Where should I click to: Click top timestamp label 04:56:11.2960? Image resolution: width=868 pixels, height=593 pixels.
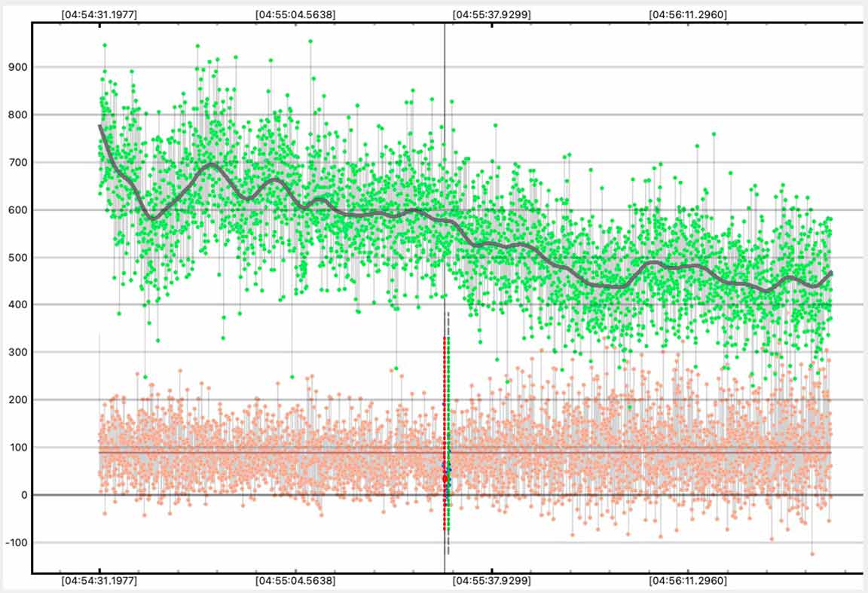[688, 14]
